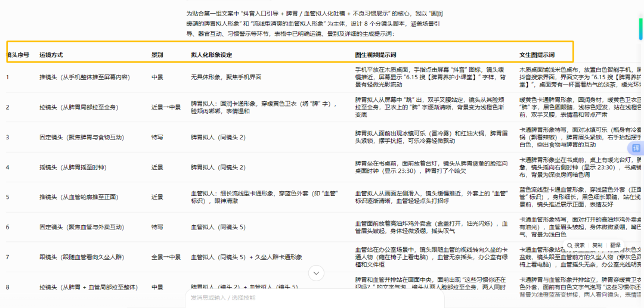Image resolution: width=644 pixels, height=308 pixels.
Task: Click the 景别 column header
Action: click(157, 55)
